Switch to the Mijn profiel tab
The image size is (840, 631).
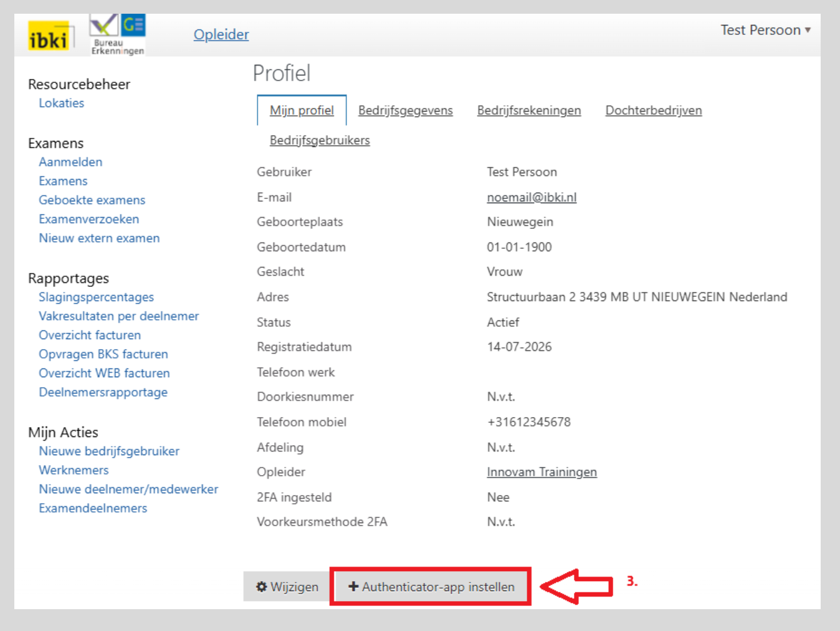302,110
